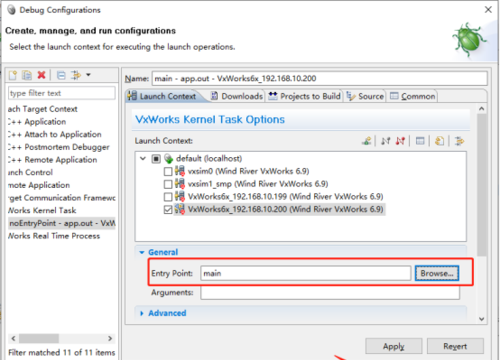Open the filter dropdown arrow in left toolbar
Viewport: 500px width, 360px height.
pos(88,75)
